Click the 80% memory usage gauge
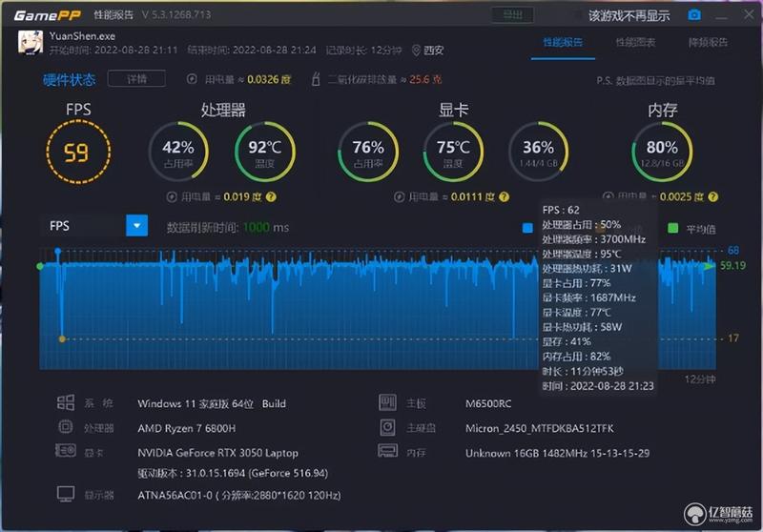Viewport: 763px width, 532px height. click(662, 152)
